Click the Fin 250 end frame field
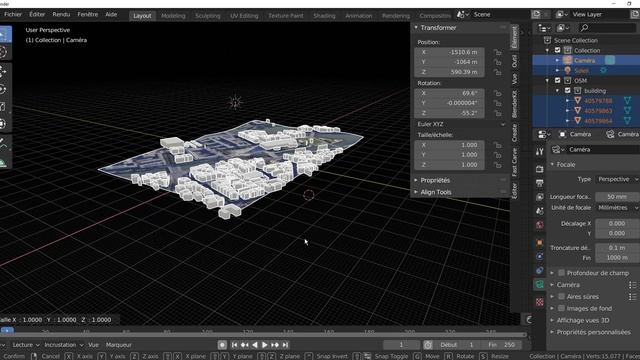Screen dimensions: 640x360 point(502,345)
